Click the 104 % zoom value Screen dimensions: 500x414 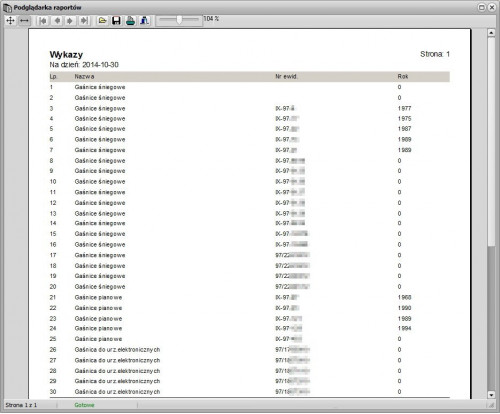pyautogui.click(x=211, y=19)
